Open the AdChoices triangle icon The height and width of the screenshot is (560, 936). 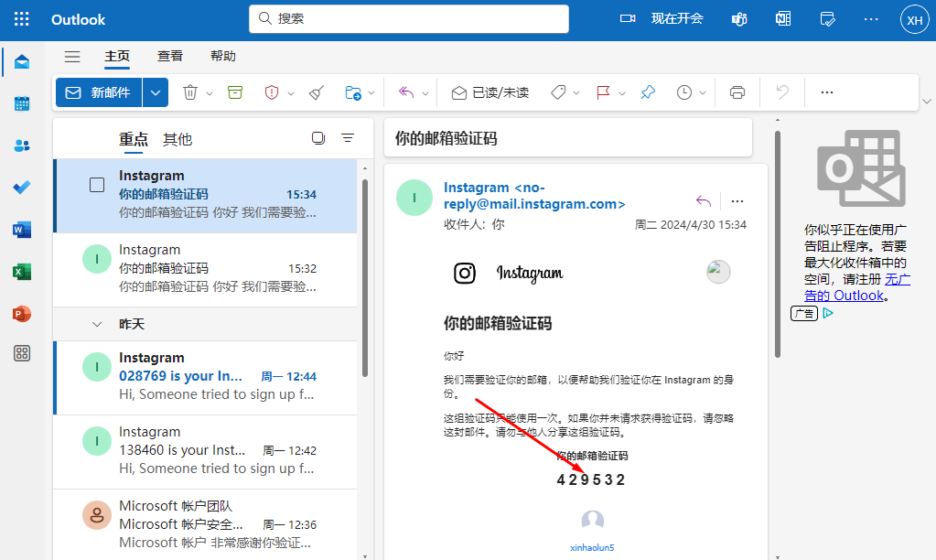[x=828, y=313]
